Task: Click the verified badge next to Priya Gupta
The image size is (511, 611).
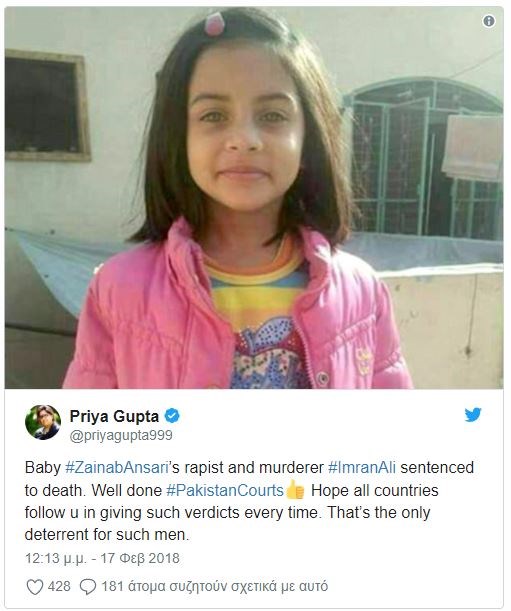Action: click(x=172, y=416)
